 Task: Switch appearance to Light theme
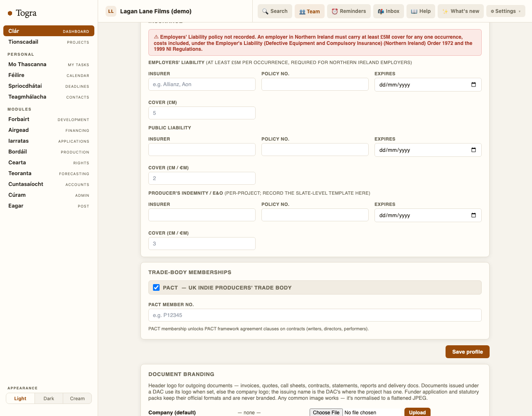[20, 399]
